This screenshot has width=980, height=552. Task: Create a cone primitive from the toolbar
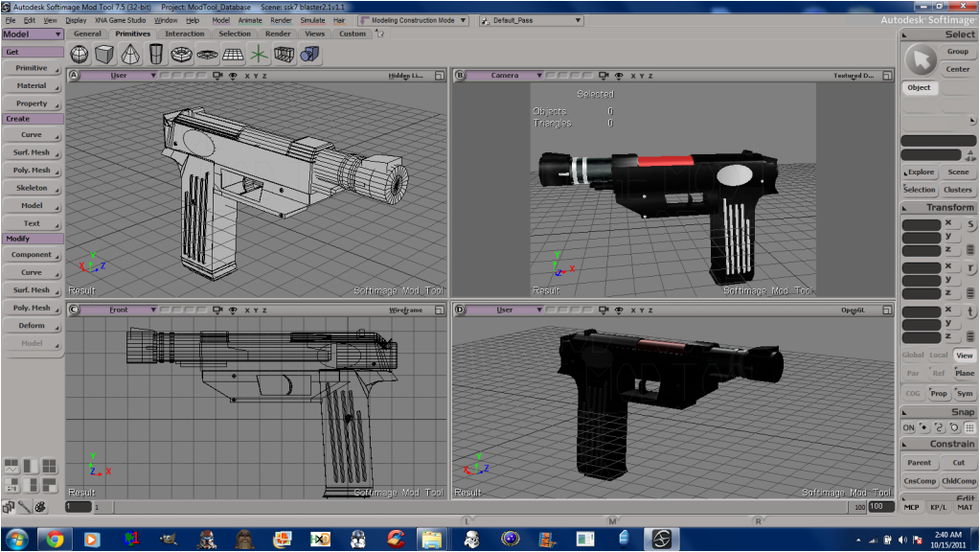130,55
